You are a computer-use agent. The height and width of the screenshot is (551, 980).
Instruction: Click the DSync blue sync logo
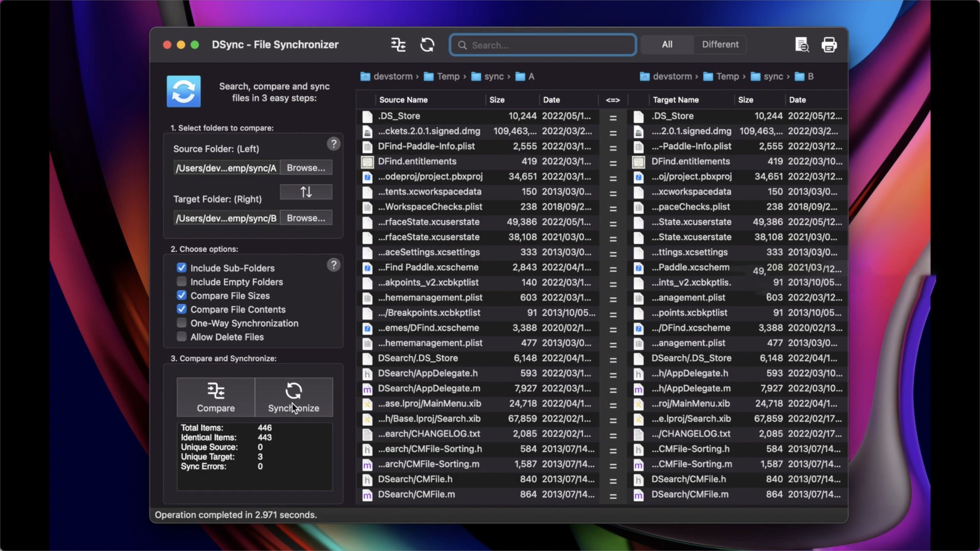pos(184,91)
